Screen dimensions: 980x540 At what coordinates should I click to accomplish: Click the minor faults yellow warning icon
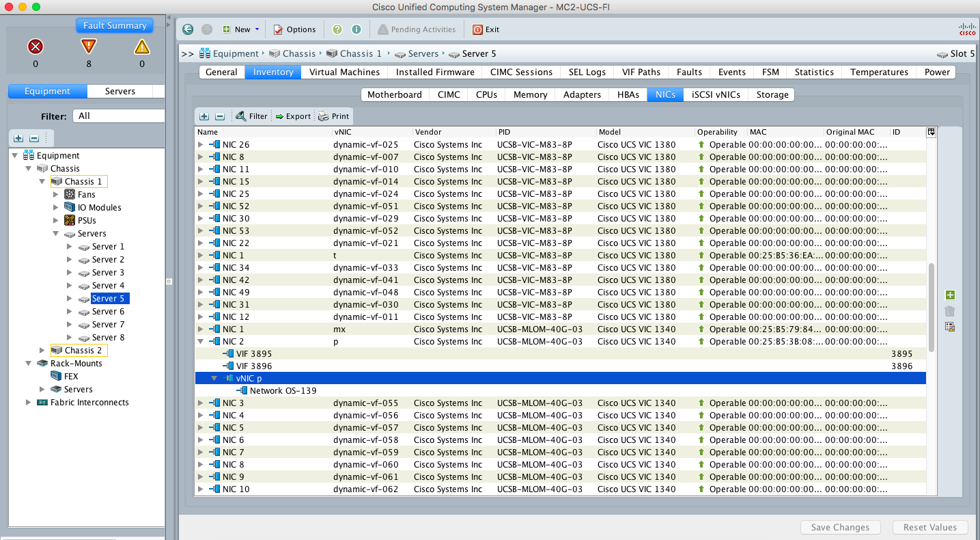[x=142, y=46]
